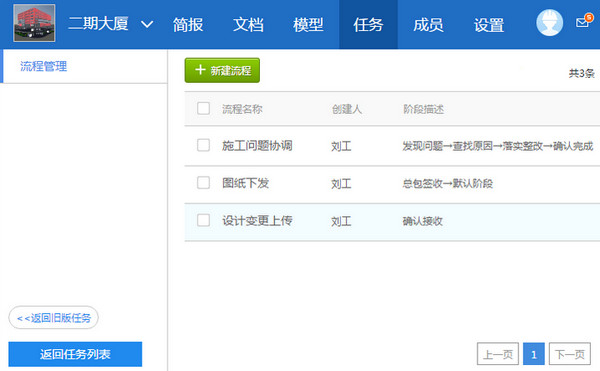Open the 设置 tab
Viewport: 600px width, 371px height.
pos(489,25)
